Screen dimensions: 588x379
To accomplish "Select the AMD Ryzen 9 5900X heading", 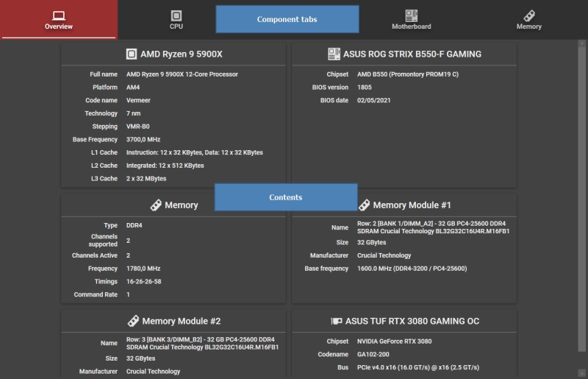I will point(182,54).
